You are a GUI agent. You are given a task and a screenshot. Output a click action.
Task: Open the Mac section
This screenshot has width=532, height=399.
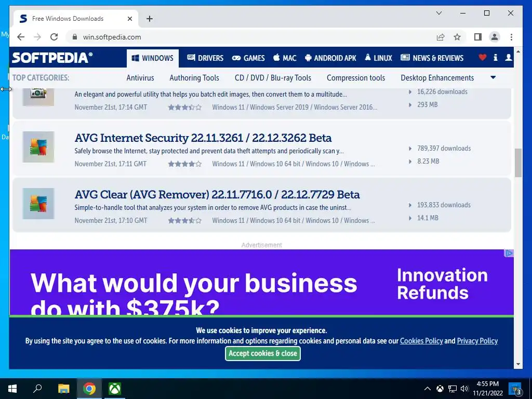pos(285,58)
